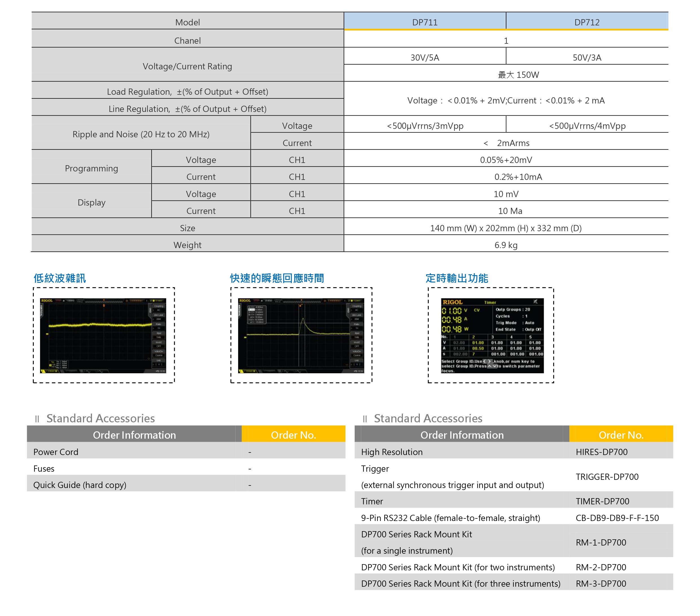Click the 快速的瞬態回應時間 heading

(x=277, y=278)
